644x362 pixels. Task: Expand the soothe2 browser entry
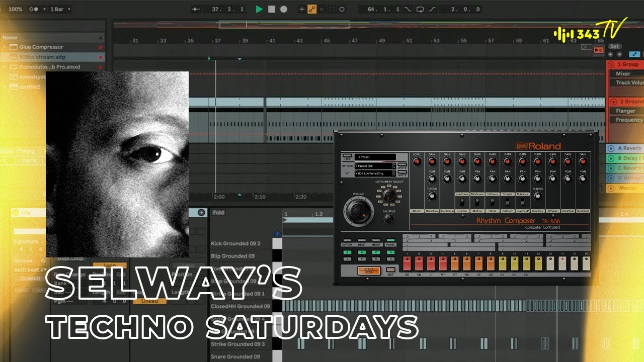click(x=5, y=86)
